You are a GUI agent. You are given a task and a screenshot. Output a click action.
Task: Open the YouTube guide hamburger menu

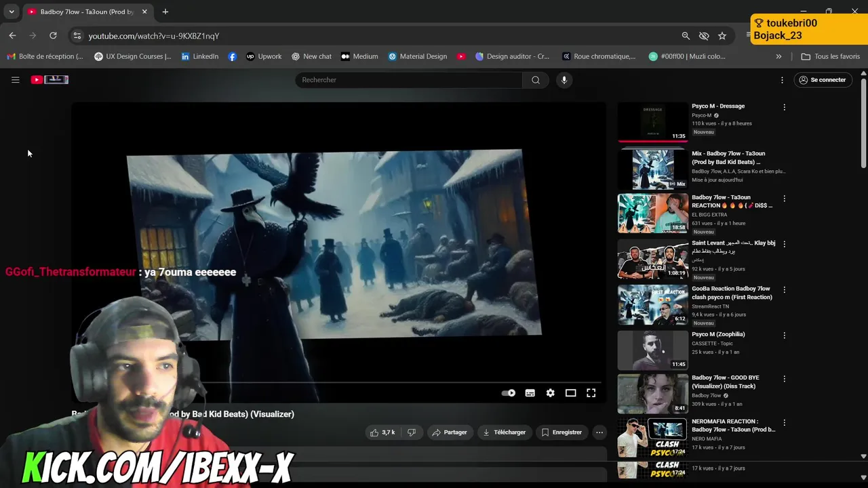pos(15,80)
